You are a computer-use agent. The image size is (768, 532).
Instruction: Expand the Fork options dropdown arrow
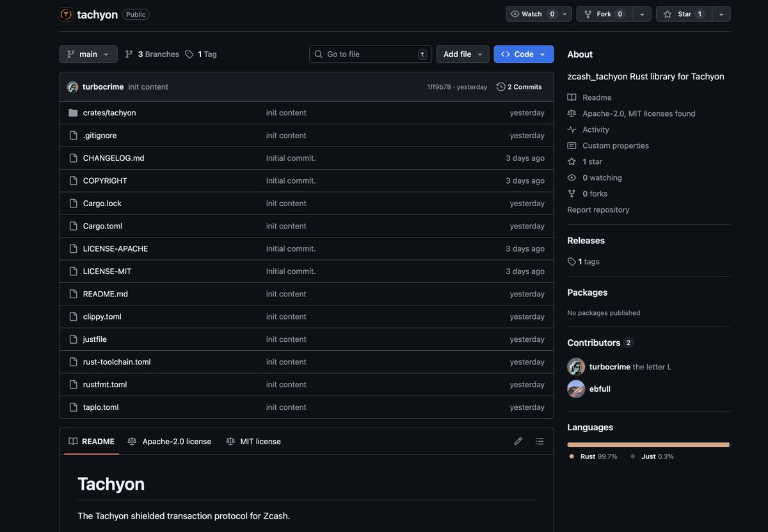click(x=642, y=14)
